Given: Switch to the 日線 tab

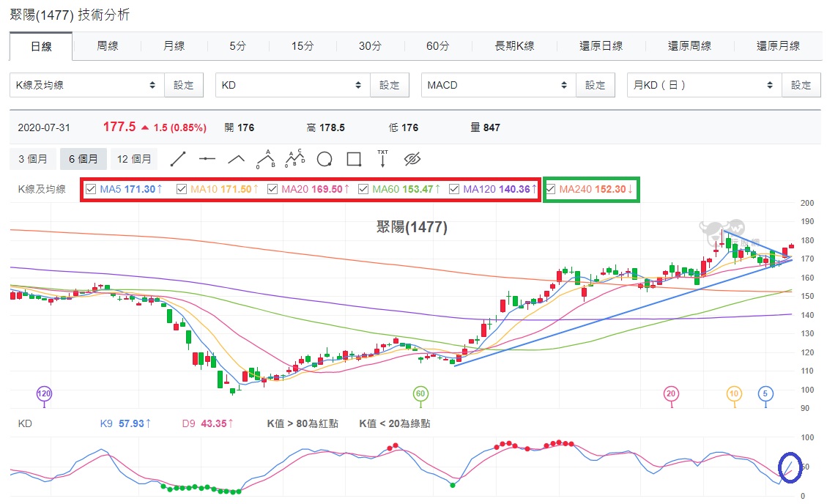Looking at the screenshot, I should coord(41,46).
